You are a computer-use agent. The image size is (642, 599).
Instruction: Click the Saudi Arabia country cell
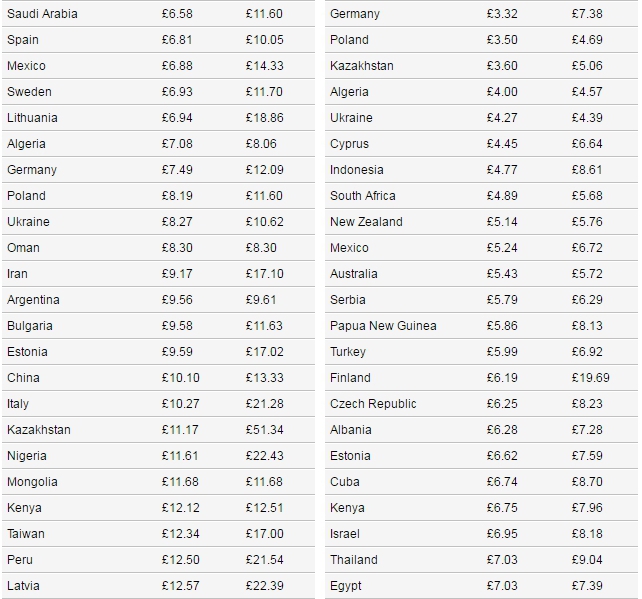click(x=42, y=14)
